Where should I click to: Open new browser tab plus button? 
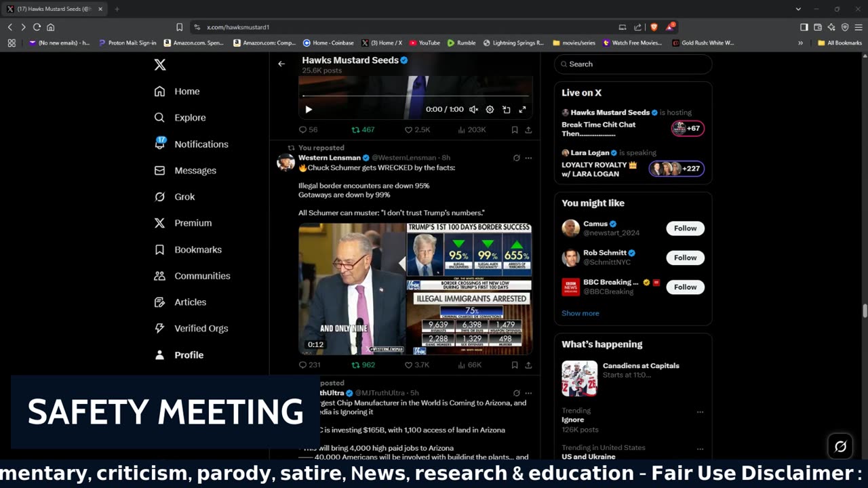point(117,9)
